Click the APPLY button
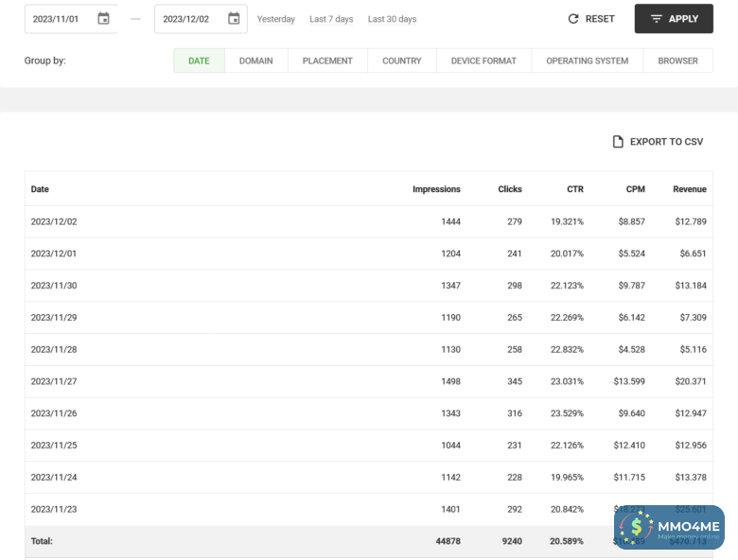The height and width of the screenshot is (560, 738). tap(674, 19)
